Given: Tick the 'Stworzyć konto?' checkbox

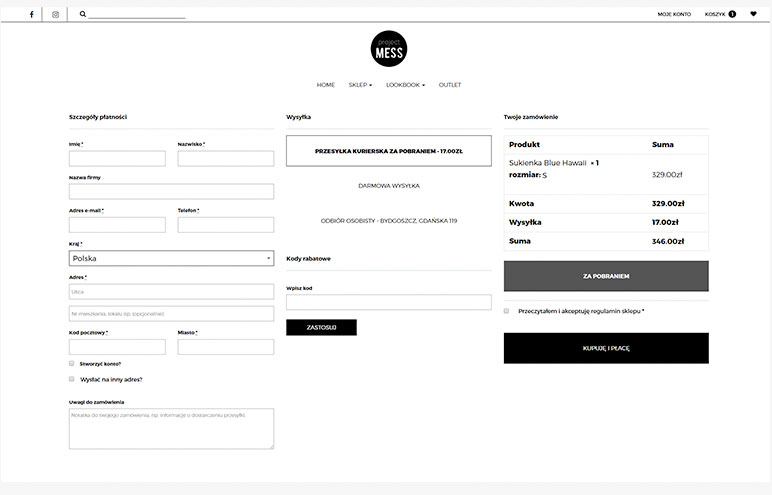Looking at the screenshot, I should 72,364.
